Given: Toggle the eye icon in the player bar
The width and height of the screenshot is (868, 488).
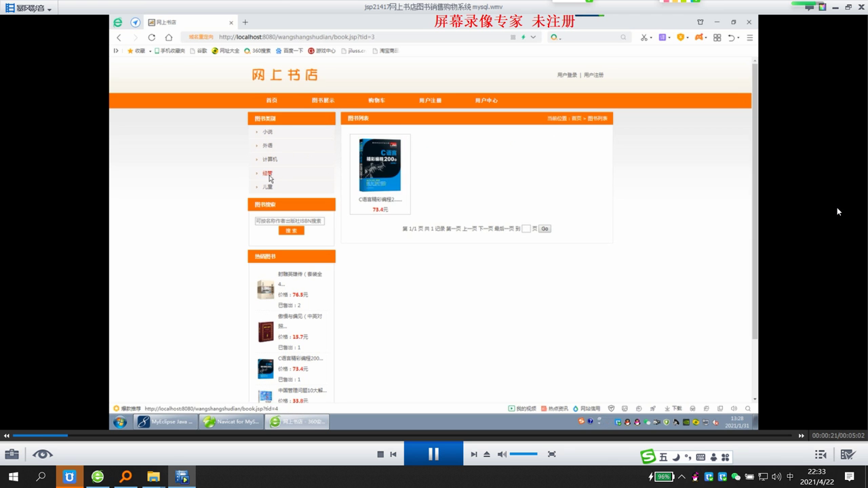Looking at the screenshot, I should 42,454.
